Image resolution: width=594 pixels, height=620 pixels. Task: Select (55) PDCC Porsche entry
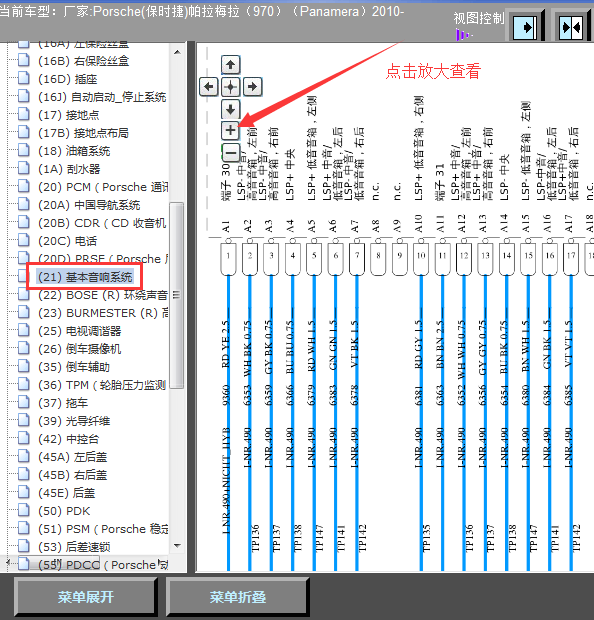(x=103, y=565)
